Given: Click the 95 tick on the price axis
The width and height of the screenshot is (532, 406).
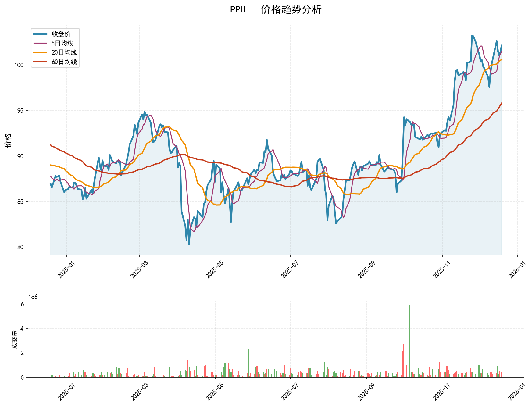Looking at the screenshot, I should (21, 110).
